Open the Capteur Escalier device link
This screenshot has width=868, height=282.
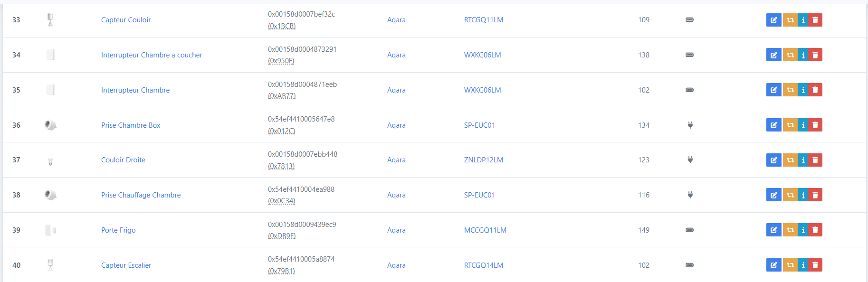(126, 265)
